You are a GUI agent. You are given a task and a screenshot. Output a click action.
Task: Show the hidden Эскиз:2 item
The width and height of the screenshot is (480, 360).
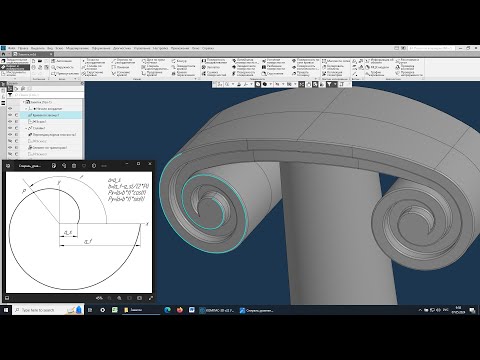coord(10,141)
